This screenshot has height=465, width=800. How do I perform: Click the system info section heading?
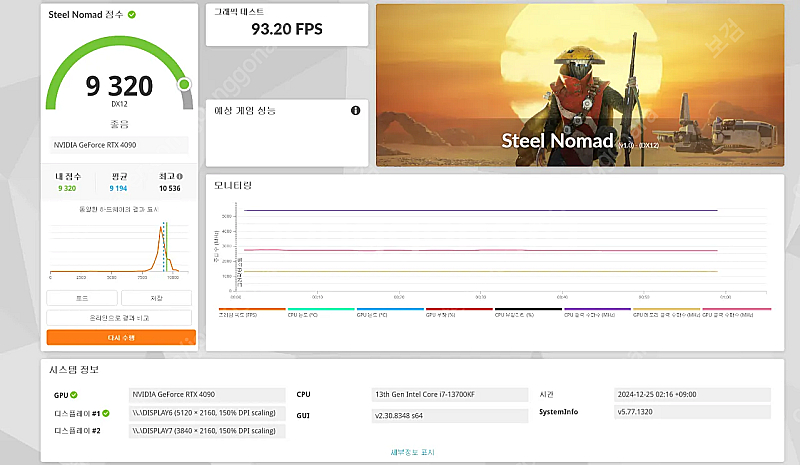tap(74, 370)
